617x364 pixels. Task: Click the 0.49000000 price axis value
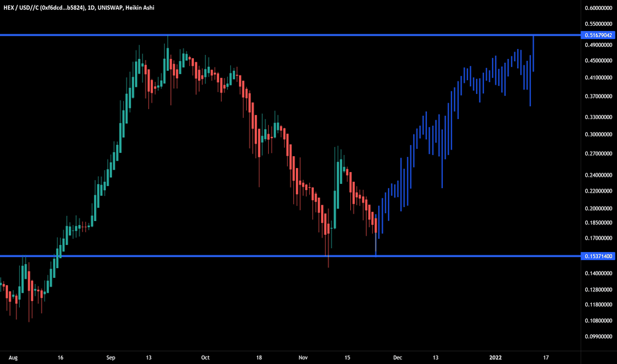pyautogui.click(x=598, y=45)
